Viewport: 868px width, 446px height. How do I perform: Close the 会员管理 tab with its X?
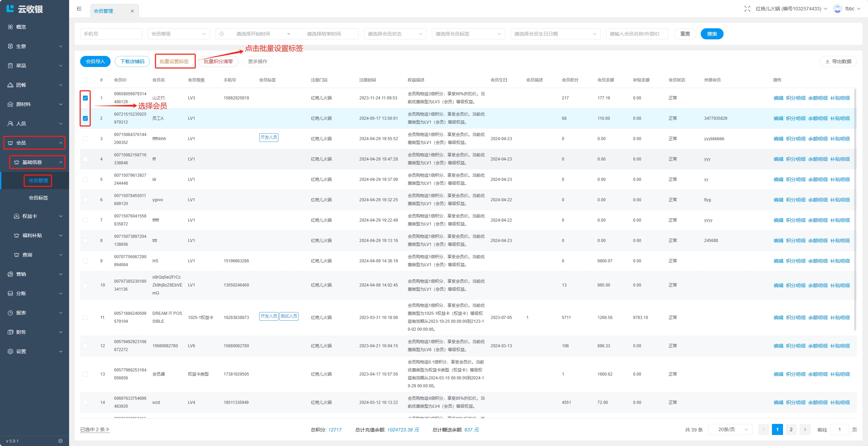click(x=132, y=11)
